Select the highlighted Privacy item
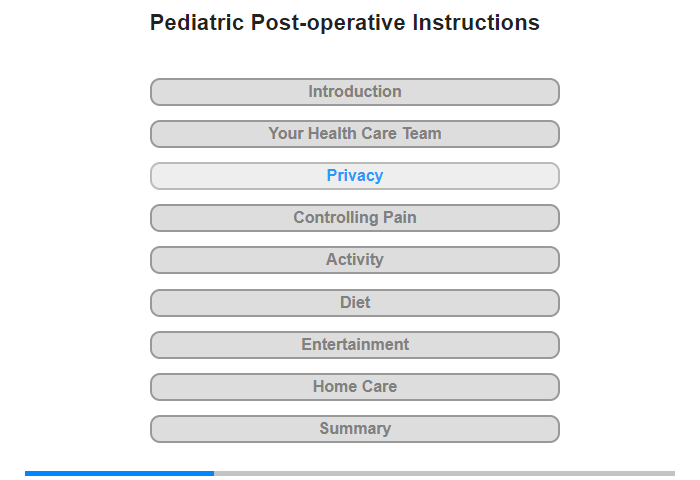700x480 pixels. [354, 176]
